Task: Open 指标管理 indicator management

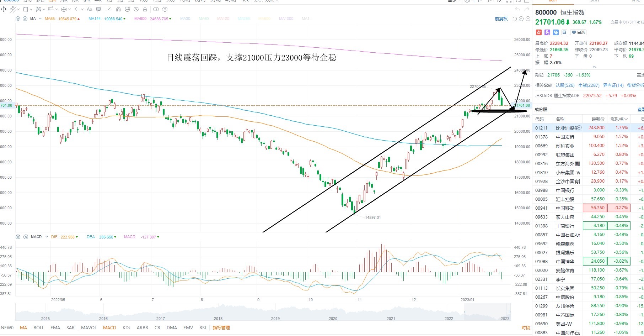Action: 221,327
